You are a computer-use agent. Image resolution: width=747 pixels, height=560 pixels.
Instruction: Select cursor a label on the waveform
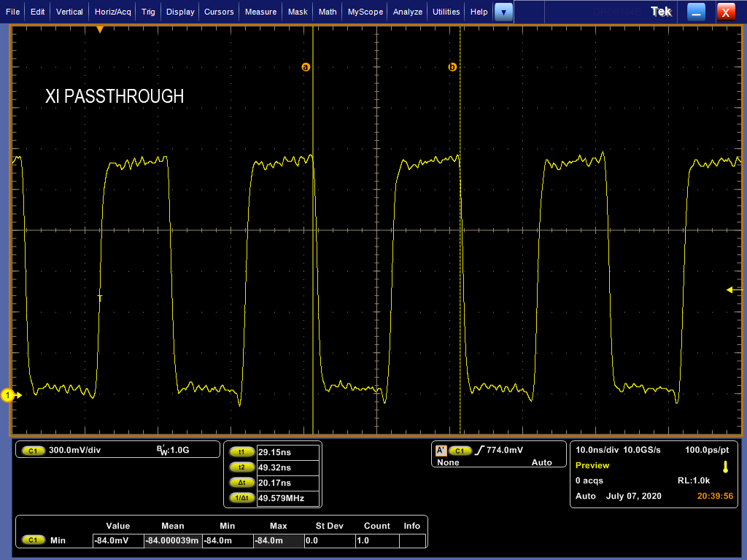[306, 66]
